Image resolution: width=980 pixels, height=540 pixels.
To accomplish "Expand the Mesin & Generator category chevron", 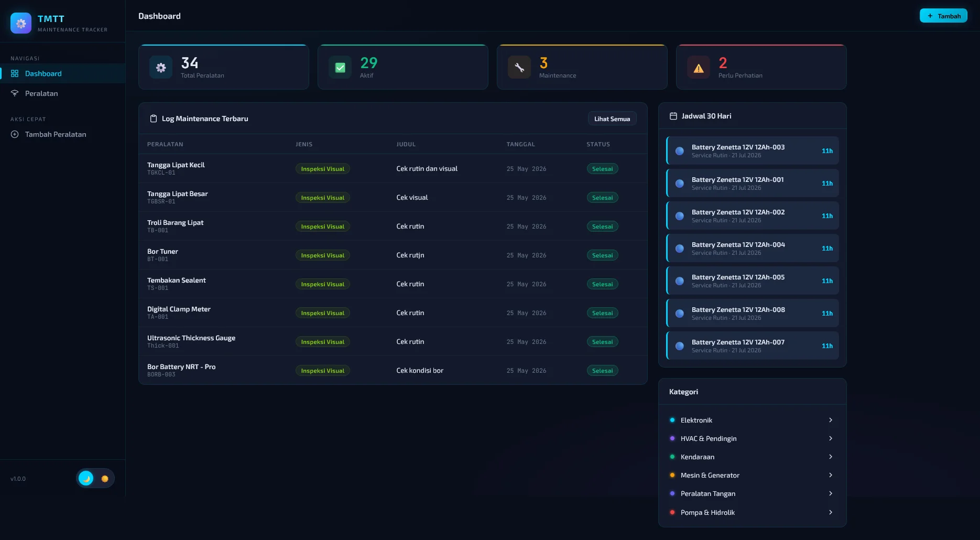I will tap(831, 475).
